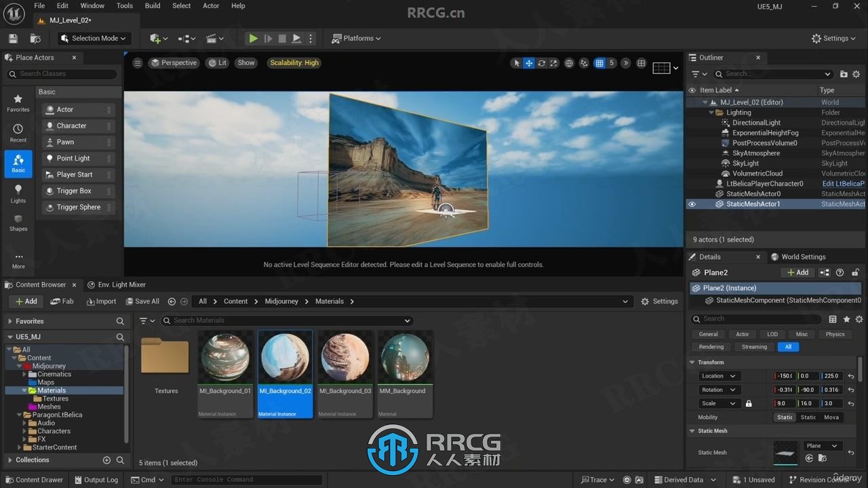868x488 pixels.
Task: Set Mobility to Movable
Action: (831, 418)
